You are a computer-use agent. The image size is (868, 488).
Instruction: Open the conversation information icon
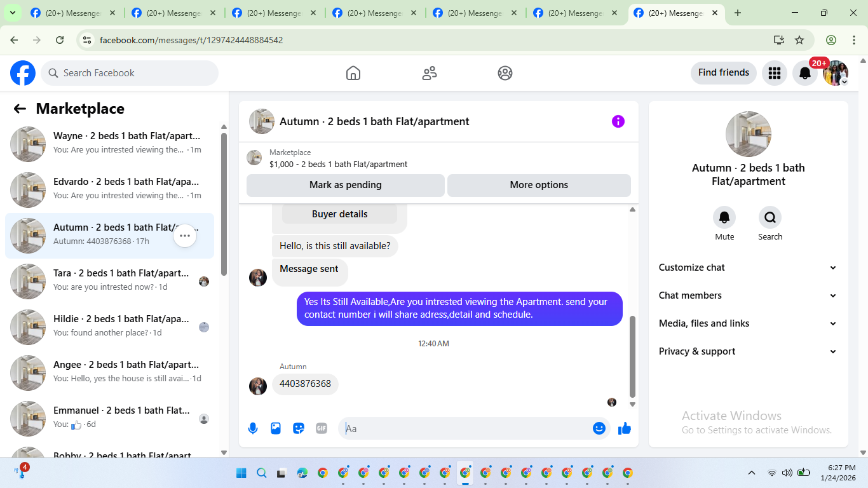(618, 121)
